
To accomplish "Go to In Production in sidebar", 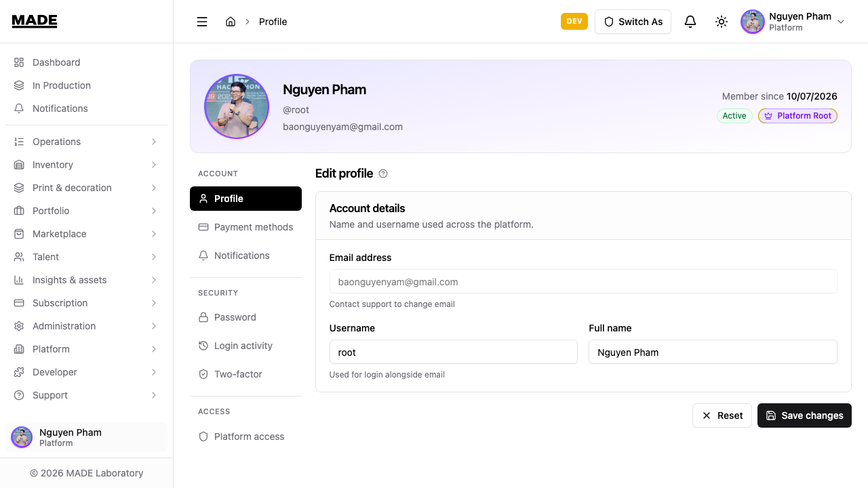I will pyautogui.click(x=87, y=85).
